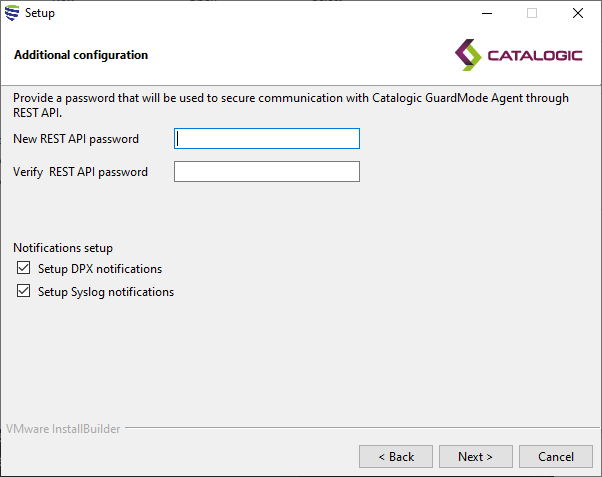Click the "Notifications setup" section label
This screenshot has width=602, height=477.
(63, 248)
